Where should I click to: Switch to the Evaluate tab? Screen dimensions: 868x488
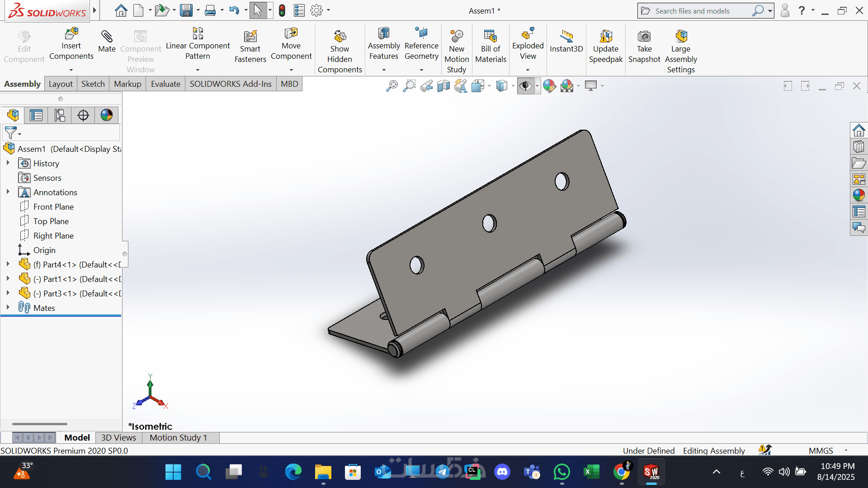point(165,84)
